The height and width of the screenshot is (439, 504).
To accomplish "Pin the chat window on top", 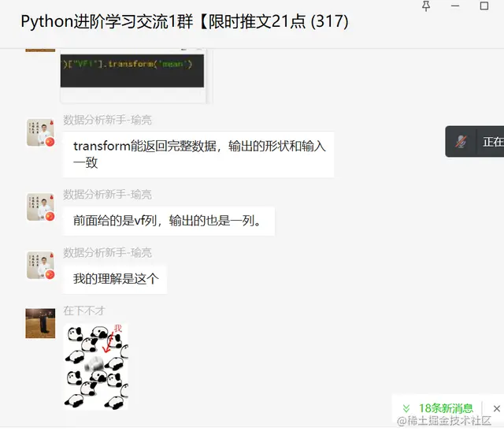I will click(426, 6).
